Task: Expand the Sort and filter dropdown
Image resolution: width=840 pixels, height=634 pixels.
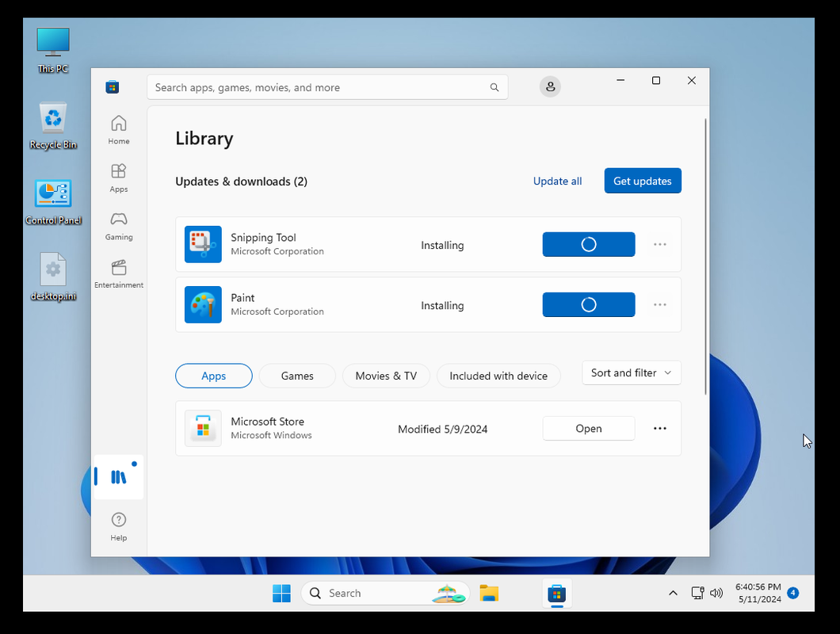Action: pyautogui.click(x=631, y=373)
